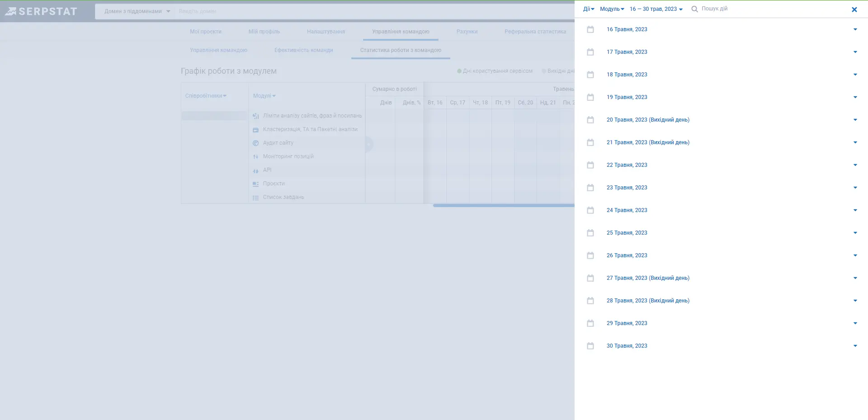Screen dimensions: 868x420
Task: Click calendar icon for 18 Травня, 2023
Action: point(590,75)
